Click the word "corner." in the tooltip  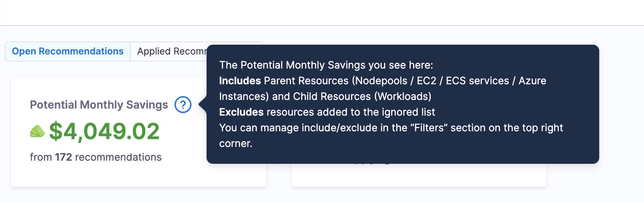pos(236,143)
